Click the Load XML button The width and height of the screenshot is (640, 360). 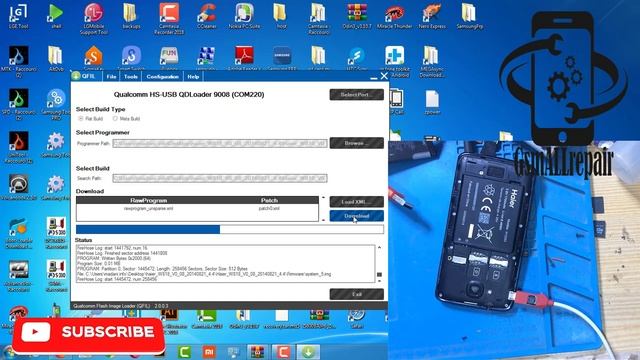pos(357,202)
